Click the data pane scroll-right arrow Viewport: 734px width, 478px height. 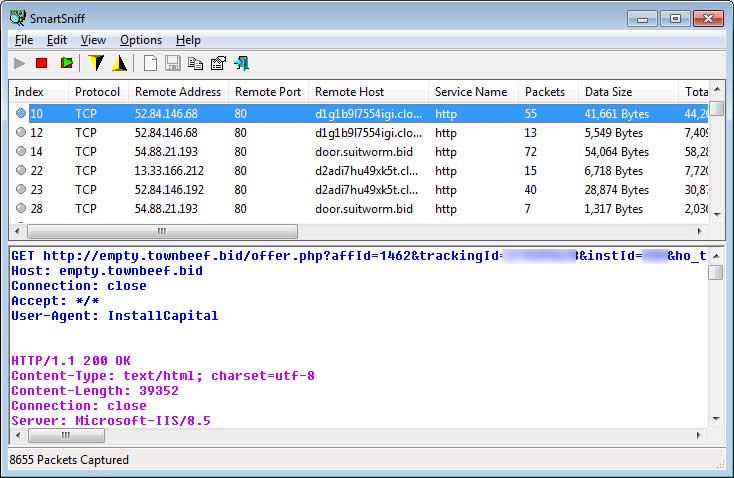tap(699, 436)
